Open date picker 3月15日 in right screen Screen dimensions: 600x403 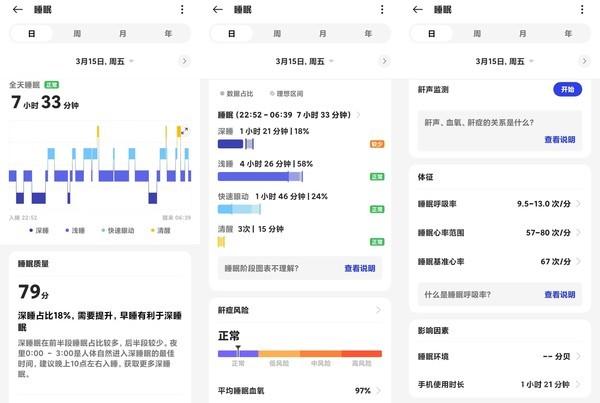coord(504,61)
